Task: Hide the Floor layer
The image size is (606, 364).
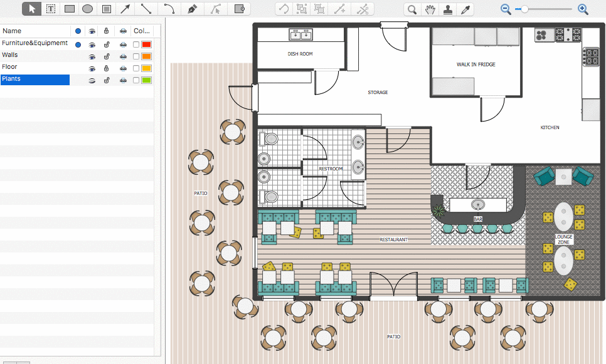Action: tap(92, 69)
